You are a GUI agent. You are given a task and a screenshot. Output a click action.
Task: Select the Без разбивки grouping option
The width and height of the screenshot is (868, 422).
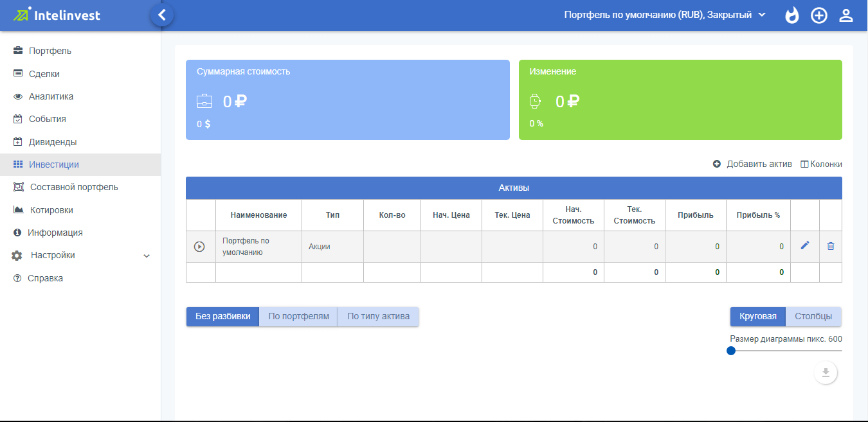[x=222, y=316]
